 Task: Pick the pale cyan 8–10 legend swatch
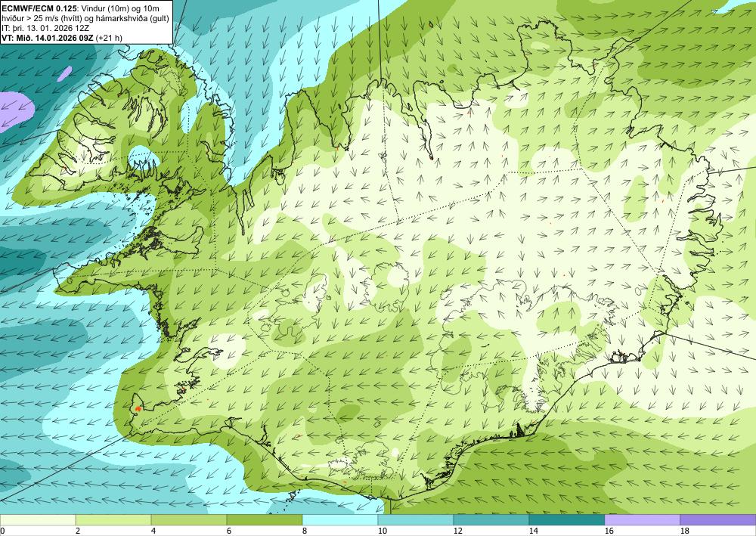click(x=340, y=519)
